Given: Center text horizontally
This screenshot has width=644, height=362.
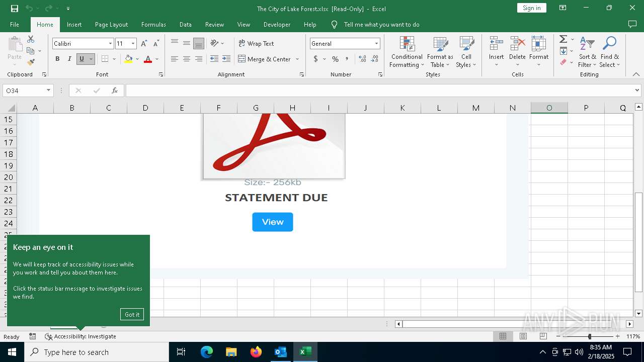Looking at the screenshot, I should click(187, 59).
